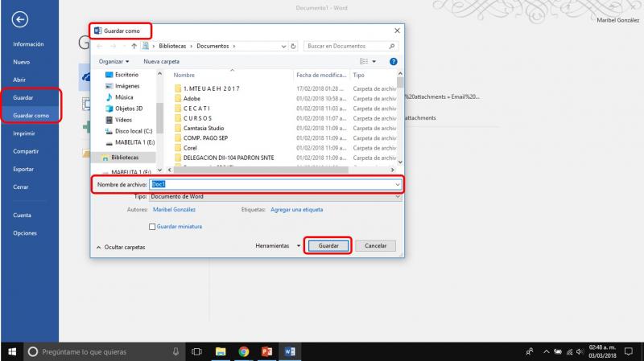
Task: Click the Cancelar button
Action: tap(375, 246)
